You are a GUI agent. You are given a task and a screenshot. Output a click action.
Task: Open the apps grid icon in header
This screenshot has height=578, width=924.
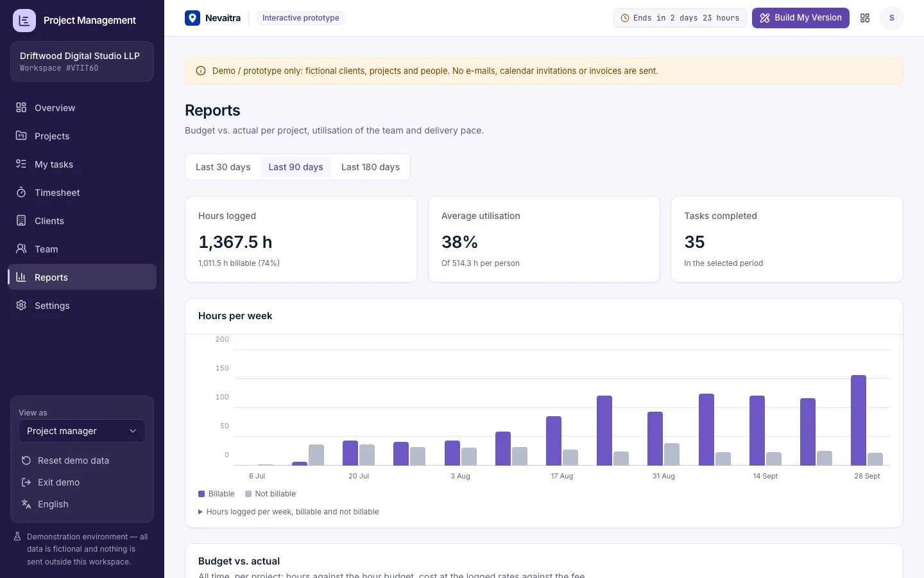865,18
